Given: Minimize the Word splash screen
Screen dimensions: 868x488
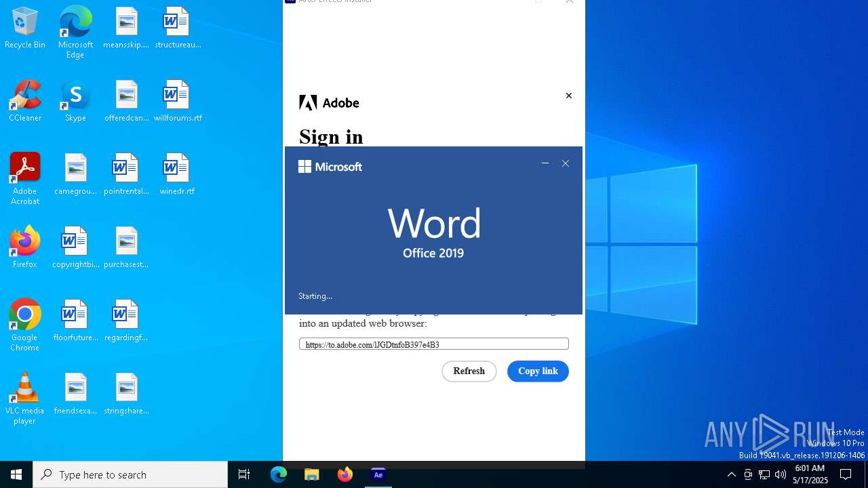Looking at the screenshot, I should point(545,163).
